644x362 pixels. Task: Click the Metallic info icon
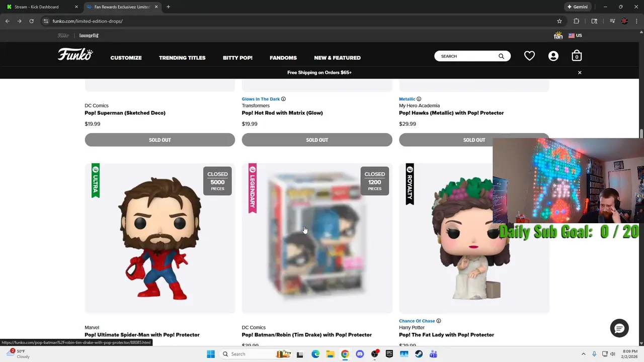pyautogui.click(x=419, y=99)
